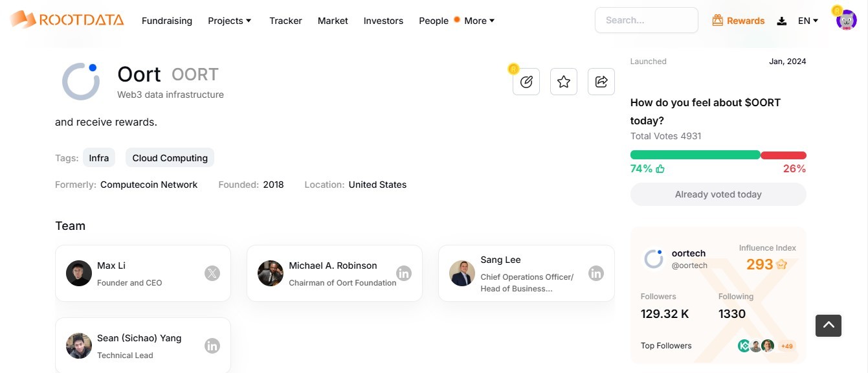Open the Rewards link

coord(739,21)
